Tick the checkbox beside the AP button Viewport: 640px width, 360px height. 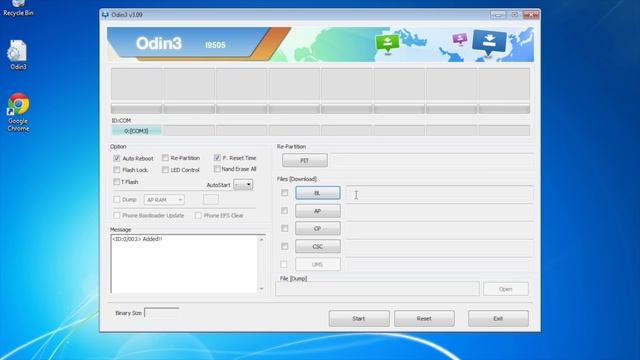[x=284, y=211]
